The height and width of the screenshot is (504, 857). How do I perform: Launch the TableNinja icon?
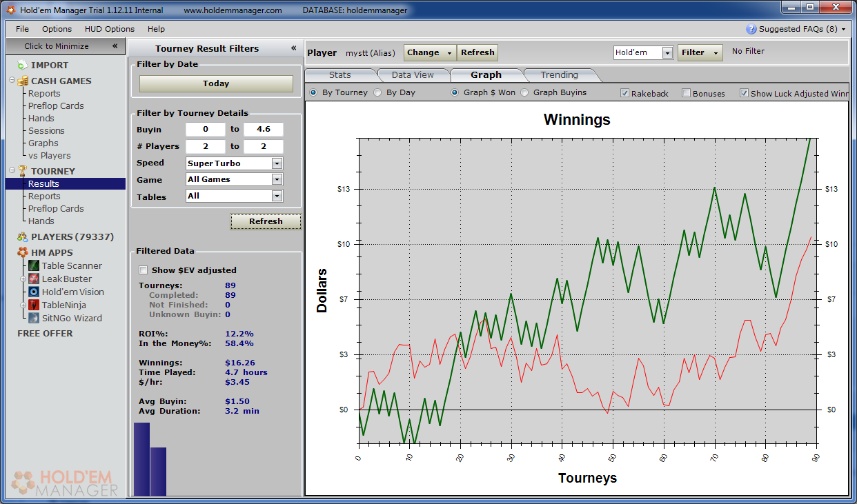tap(34, 305)
